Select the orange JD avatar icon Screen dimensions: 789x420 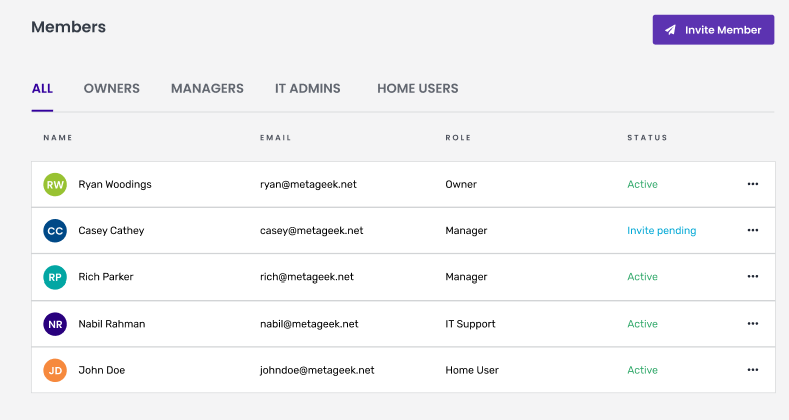55,370
